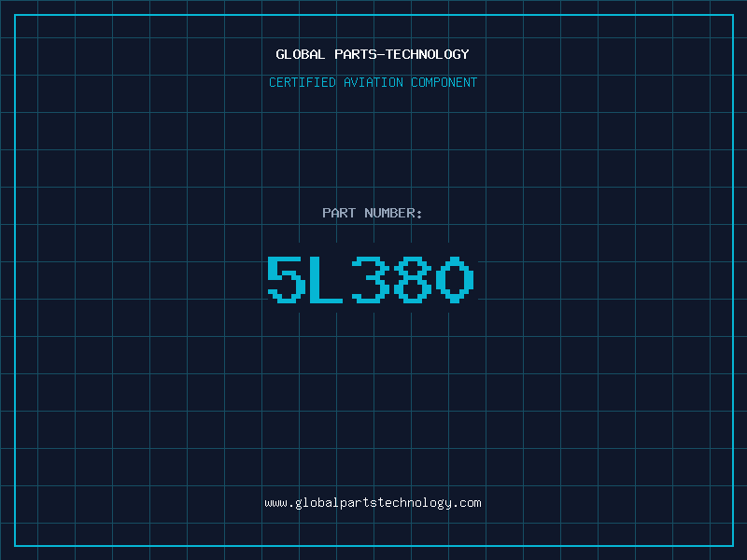Click the part number 5L380
This screenshot has width=747, height=560.
click(x=371, y=279)
